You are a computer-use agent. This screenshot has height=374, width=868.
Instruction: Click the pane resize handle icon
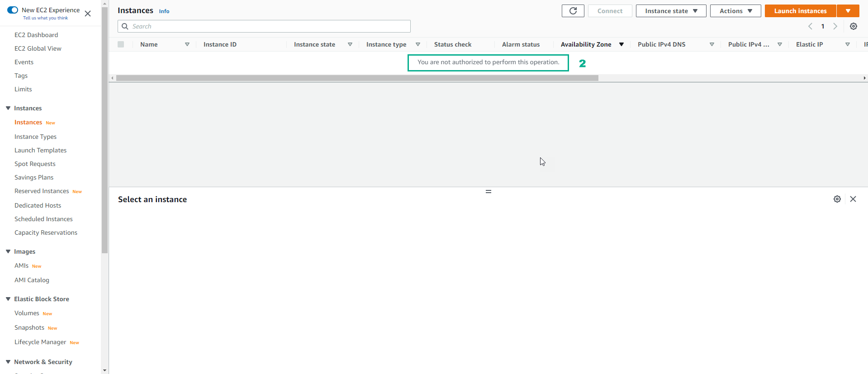point(489,191)
